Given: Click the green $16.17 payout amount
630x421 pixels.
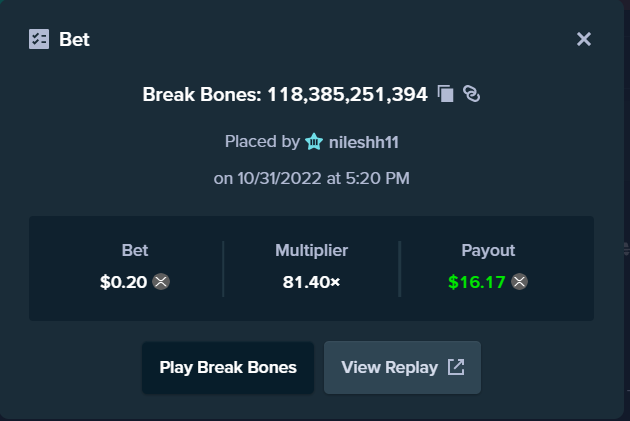Looking at the screenshot, I should pos(477,282).
